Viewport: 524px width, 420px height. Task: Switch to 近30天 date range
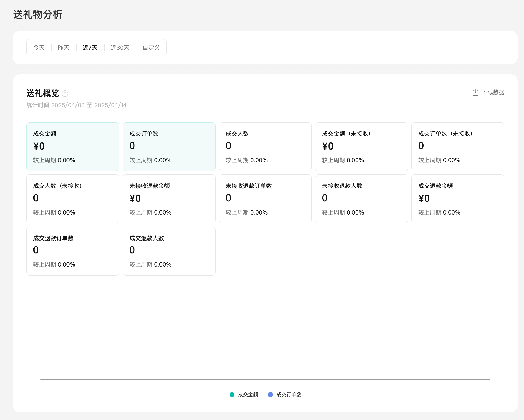tap(120, 48)
